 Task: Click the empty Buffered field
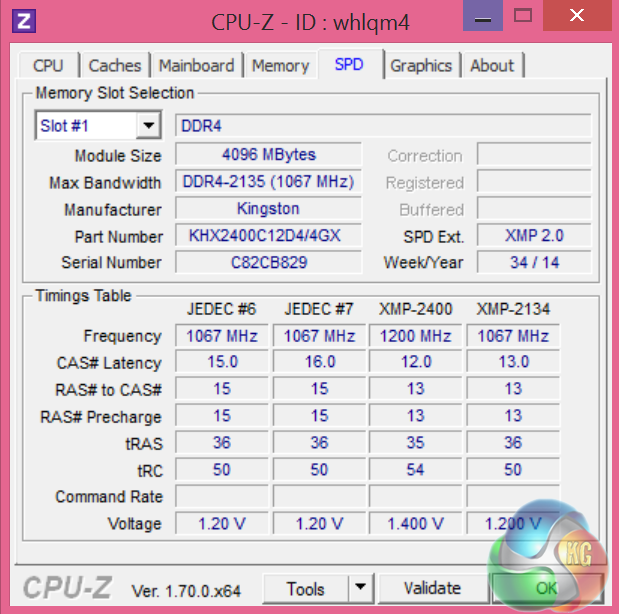[x=534, y=208]
